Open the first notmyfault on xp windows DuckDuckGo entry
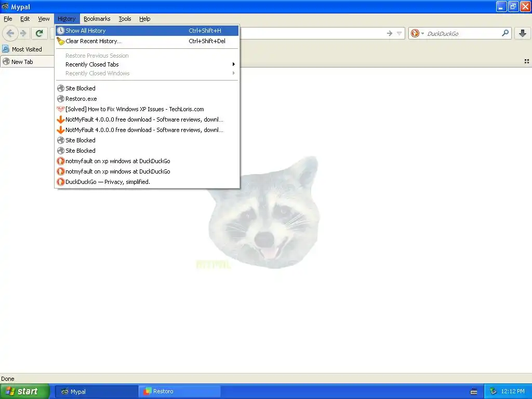Viewport: 532px width, 399px height. click(147, 161)
